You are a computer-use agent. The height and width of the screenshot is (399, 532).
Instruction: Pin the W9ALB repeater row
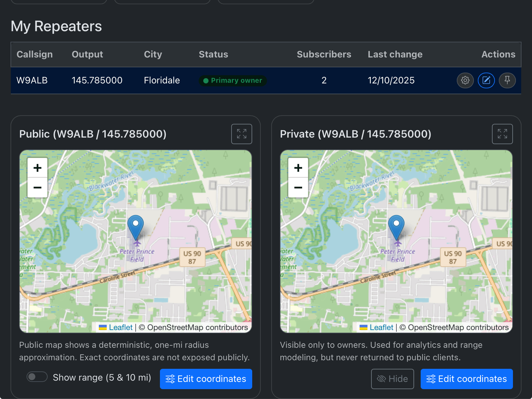point(507,80)
